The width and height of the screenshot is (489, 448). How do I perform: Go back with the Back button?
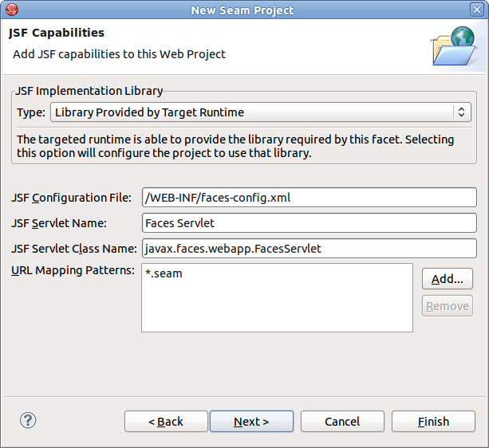point(166,422)
